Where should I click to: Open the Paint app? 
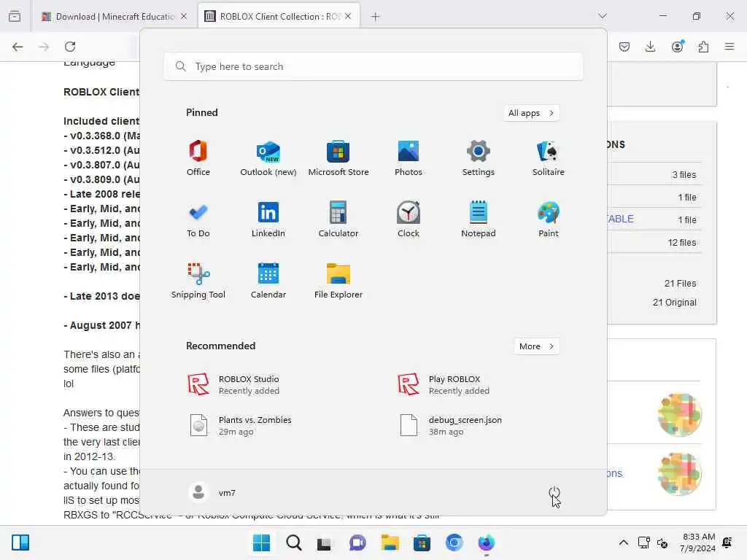point(549,219)
